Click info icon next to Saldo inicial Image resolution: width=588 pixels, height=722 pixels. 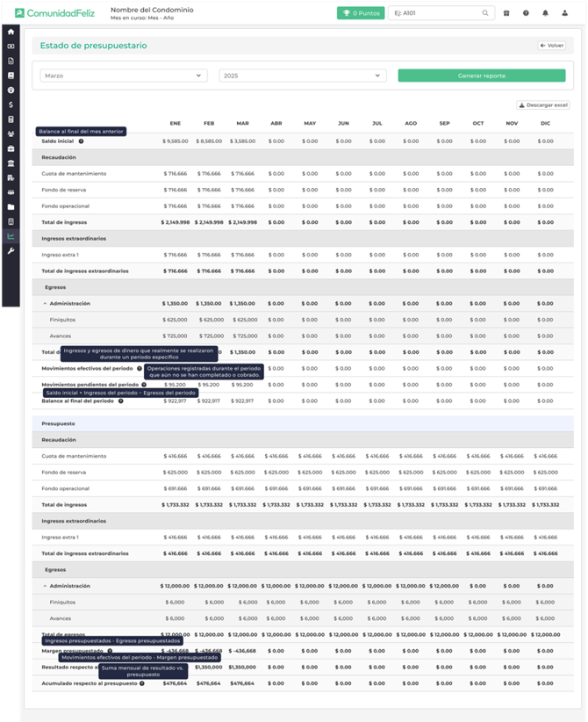[x=81, y=141]
